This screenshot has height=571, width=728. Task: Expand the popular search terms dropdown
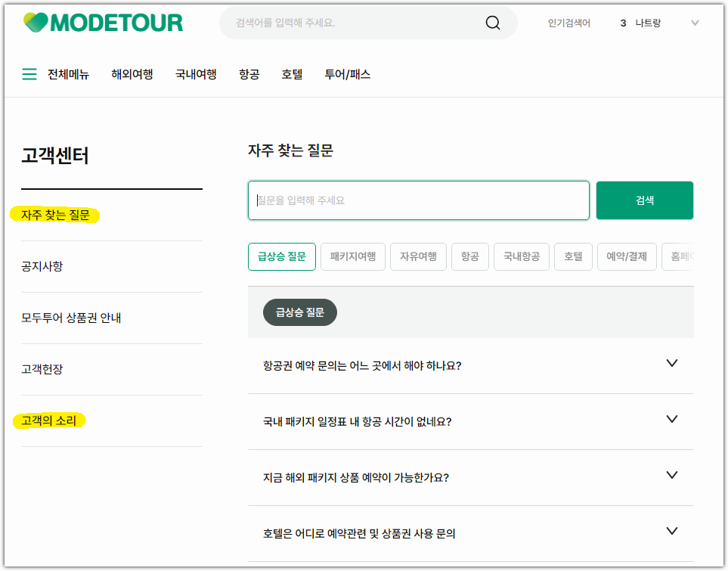694,23
